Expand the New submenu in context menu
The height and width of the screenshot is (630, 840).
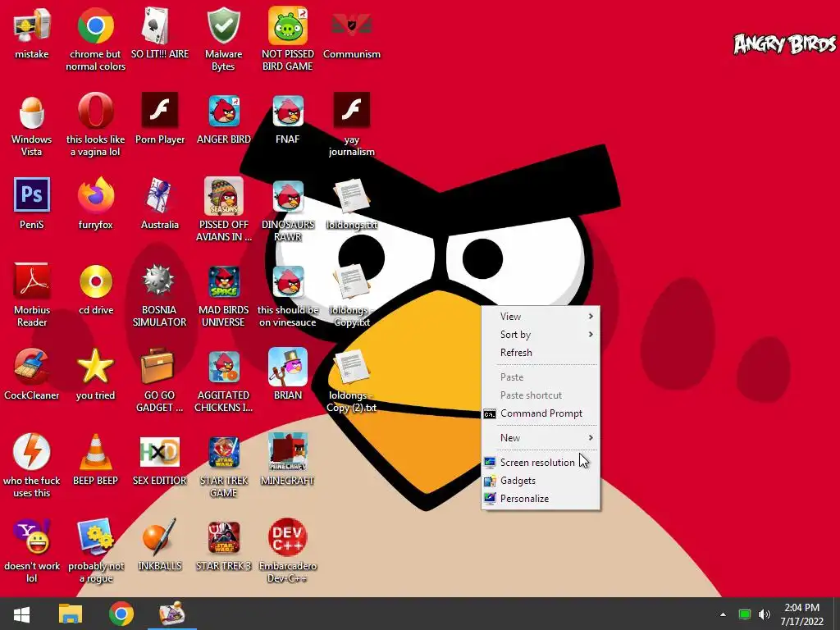(x=541, y=438)
